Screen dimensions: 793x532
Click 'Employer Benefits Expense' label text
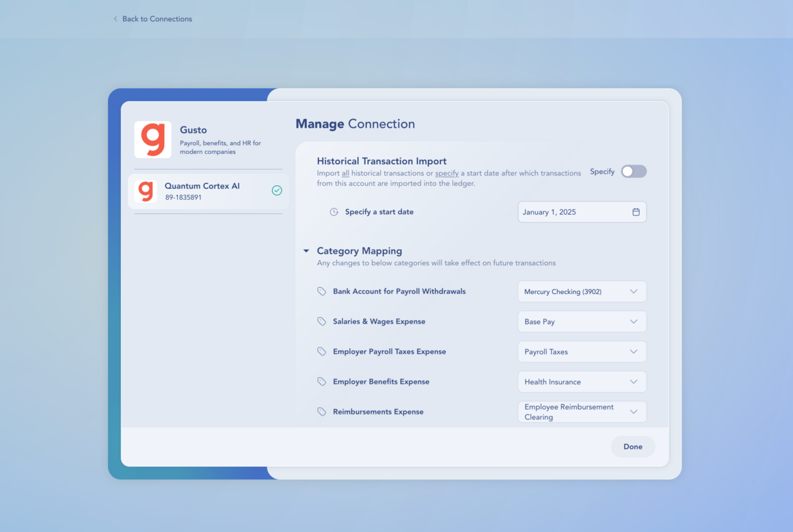381,382
